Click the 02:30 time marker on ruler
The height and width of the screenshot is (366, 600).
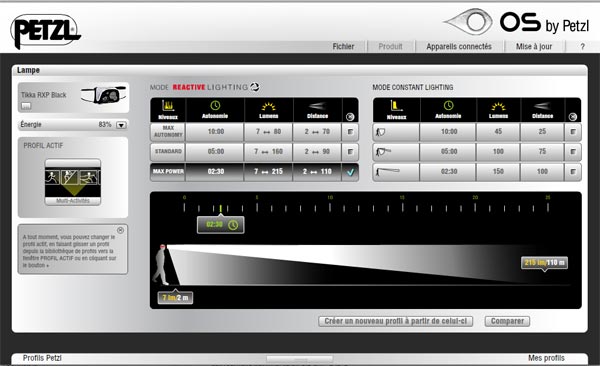click(x=221, y=224)
